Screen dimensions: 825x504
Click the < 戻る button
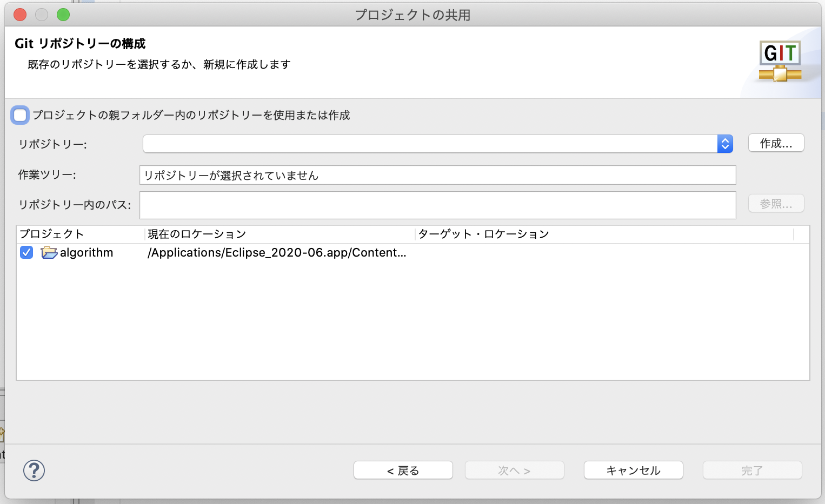(x=403, y=470)
